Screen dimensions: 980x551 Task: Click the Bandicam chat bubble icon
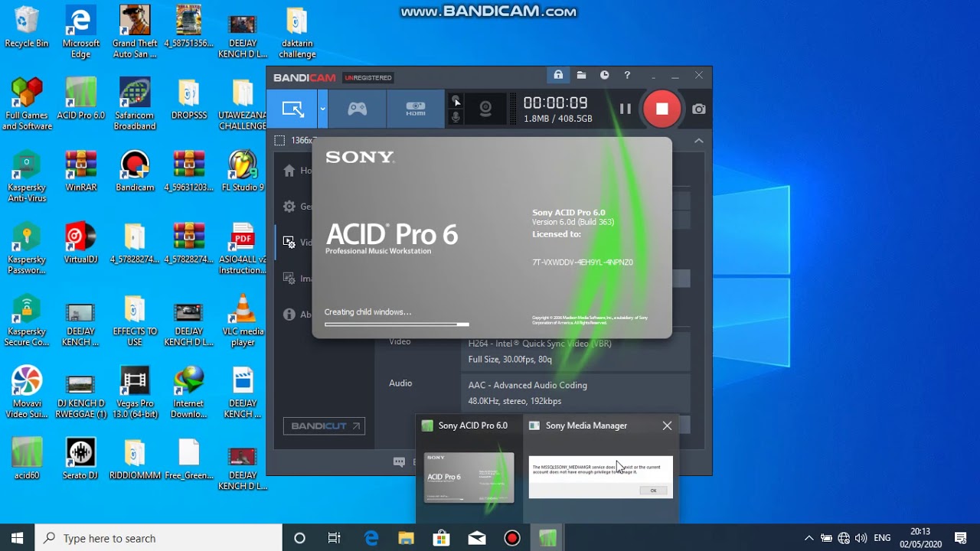[x=399, y=461]
